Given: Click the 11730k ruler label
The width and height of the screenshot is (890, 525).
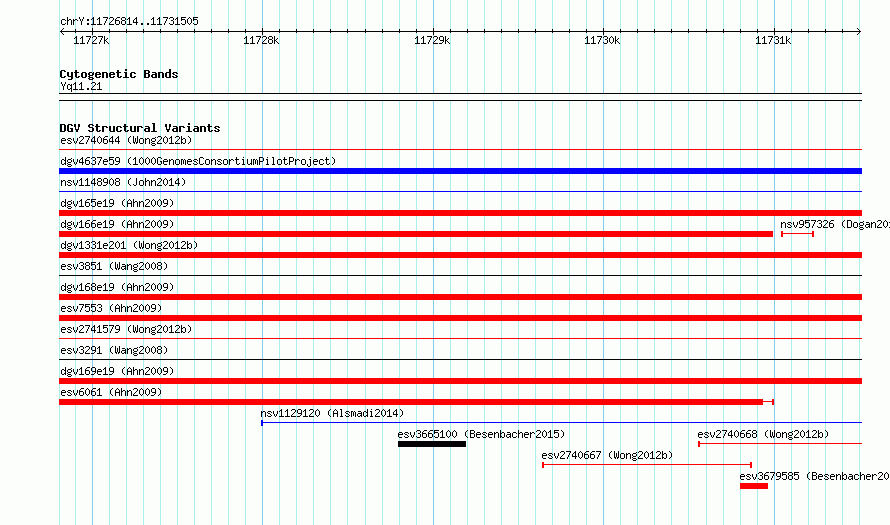Looking at the screenshot, I should click(602, 40).
